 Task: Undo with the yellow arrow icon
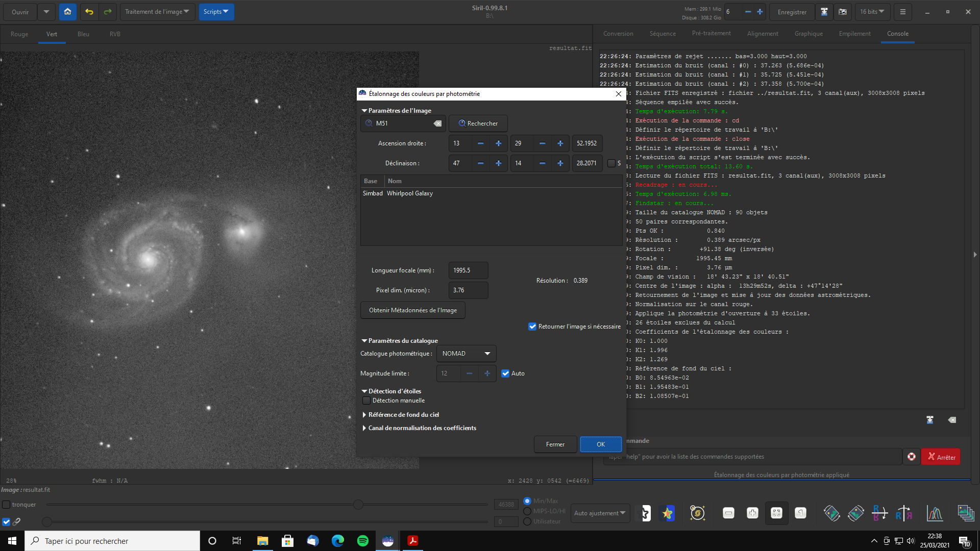(89, 12)
